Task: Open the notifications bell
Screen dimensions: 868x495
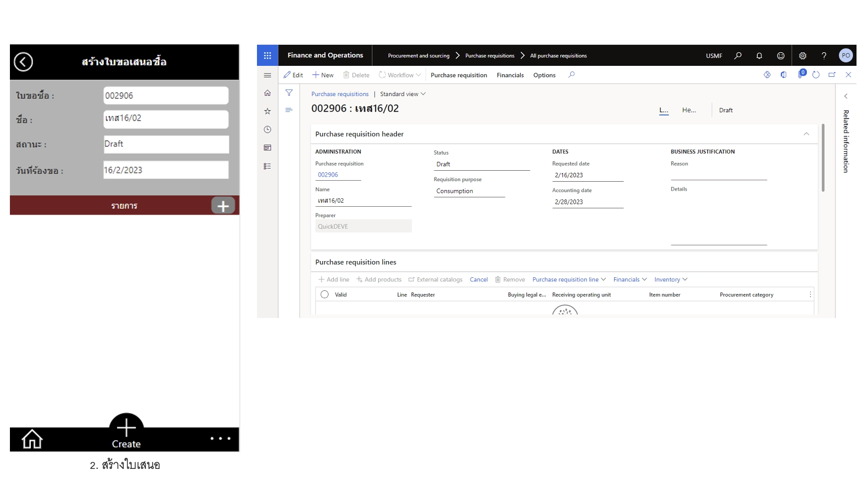Action: pyautogui.click(x=759, y=55)
